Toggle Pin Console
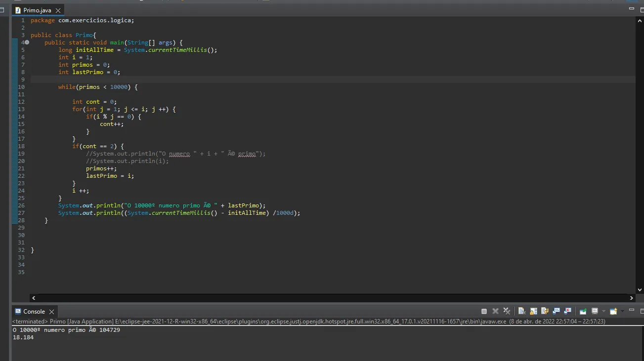644x361 pixels. [x=583, y=311]
